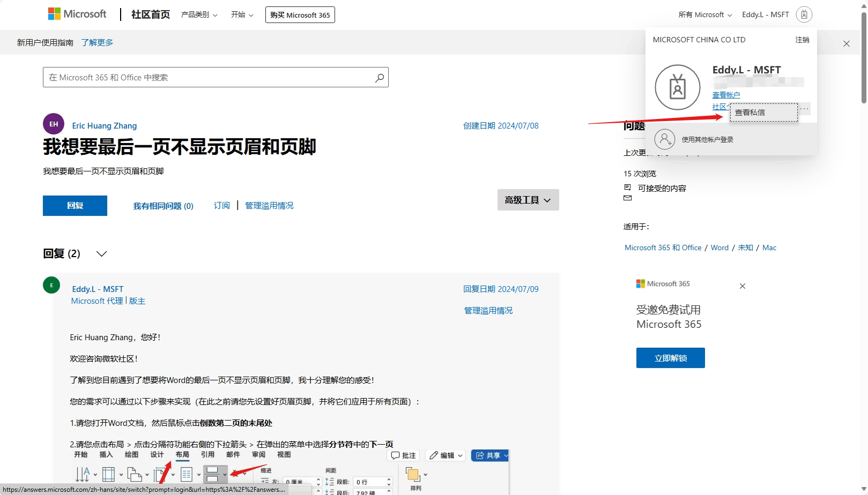Open the embedded Word ribbon screenshot in the reply
Screen dimensions: 868x495
click(x=290, y=472)
